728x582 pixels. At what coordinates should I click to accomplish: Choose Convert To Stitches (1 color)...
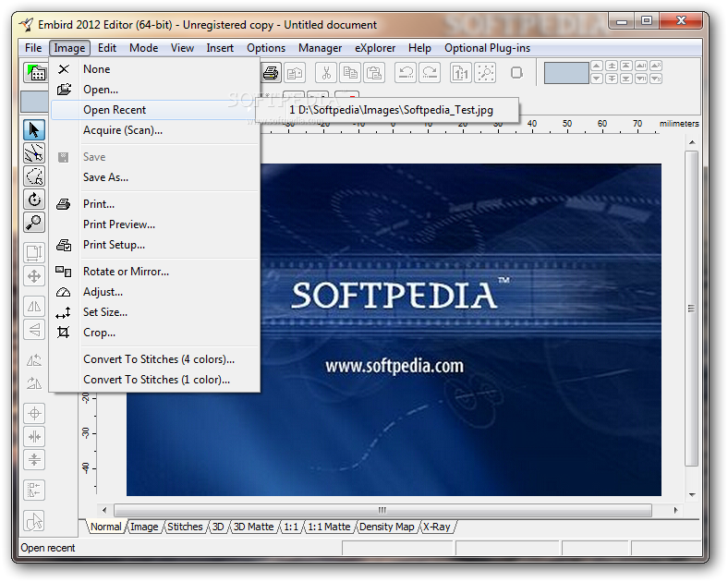[x=154, y=380]
